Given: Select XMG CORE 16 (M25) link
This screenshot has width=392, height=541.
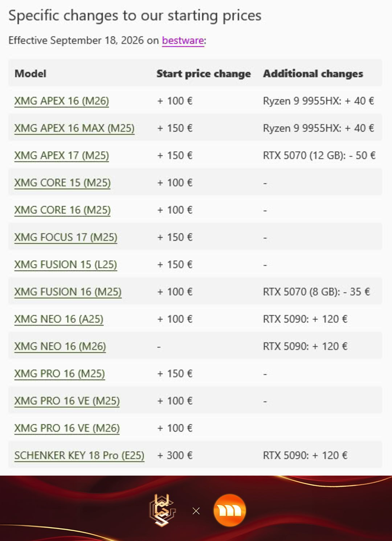Looking at the screenshot, I should coord(62,210).
